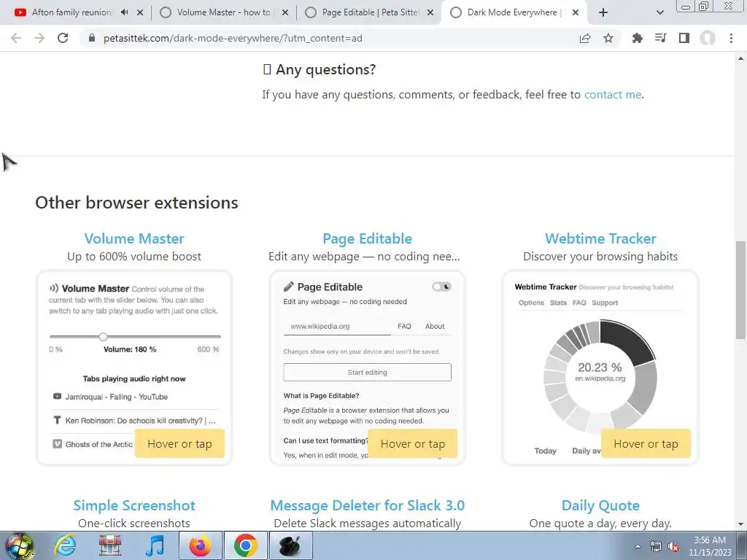Click Hover or tap on Volume Master card
The image size is (747, 560).
point(179,443)
